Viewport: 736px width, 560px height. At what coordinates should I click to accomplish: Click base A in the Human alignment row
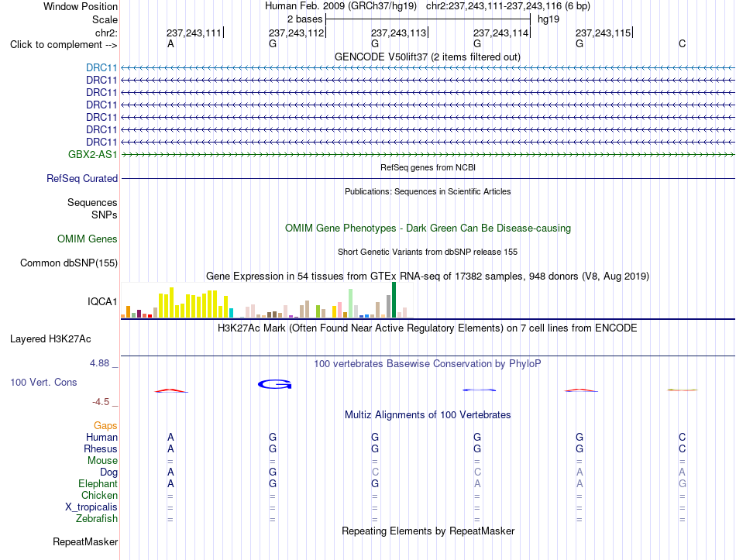pyautogui.click(x=170, y=437)
